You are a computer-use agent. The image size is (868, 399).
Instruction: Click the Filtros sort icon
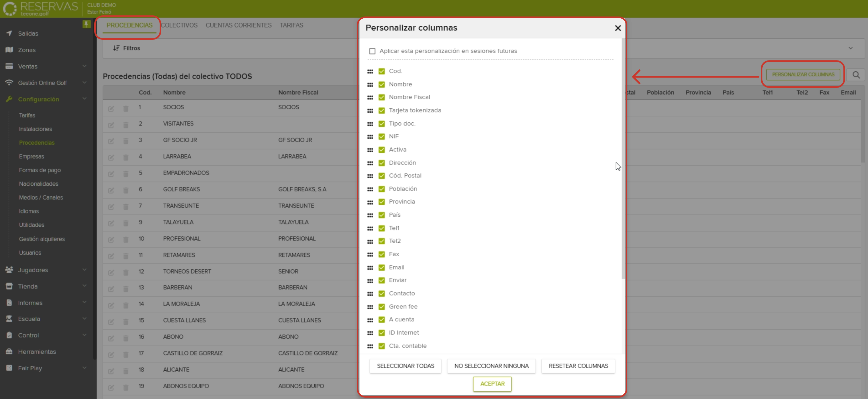[116, 48]
